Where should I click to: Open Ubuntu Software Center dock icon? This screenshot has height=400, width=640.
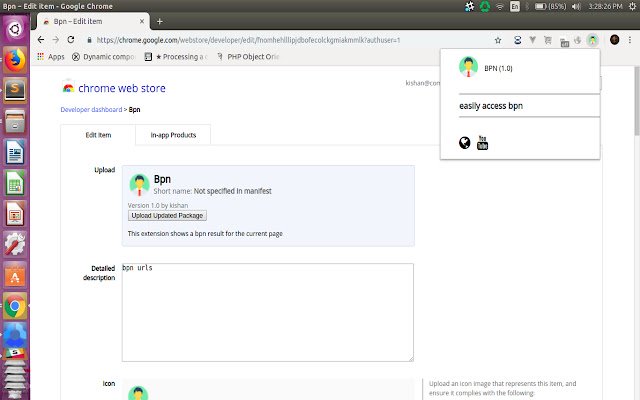pos(15,275)
